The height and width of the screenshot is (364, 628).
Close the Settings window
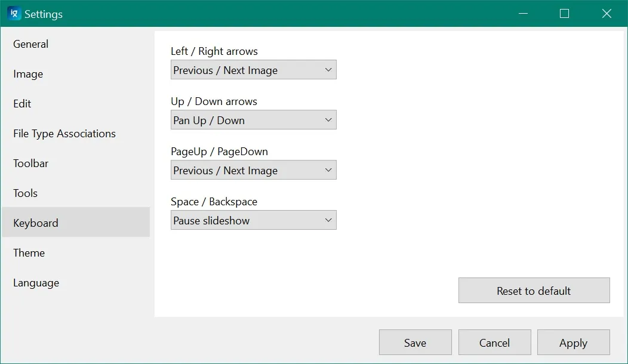coord(607,14)
